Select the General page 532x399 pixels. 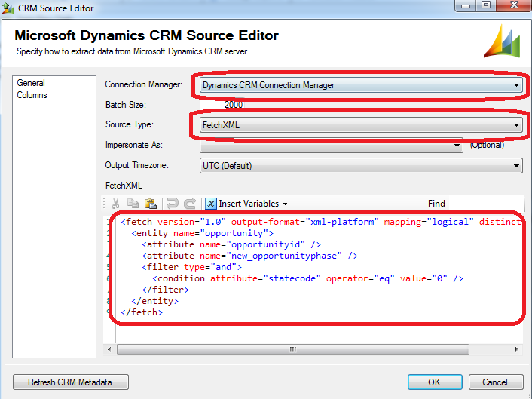31,83
